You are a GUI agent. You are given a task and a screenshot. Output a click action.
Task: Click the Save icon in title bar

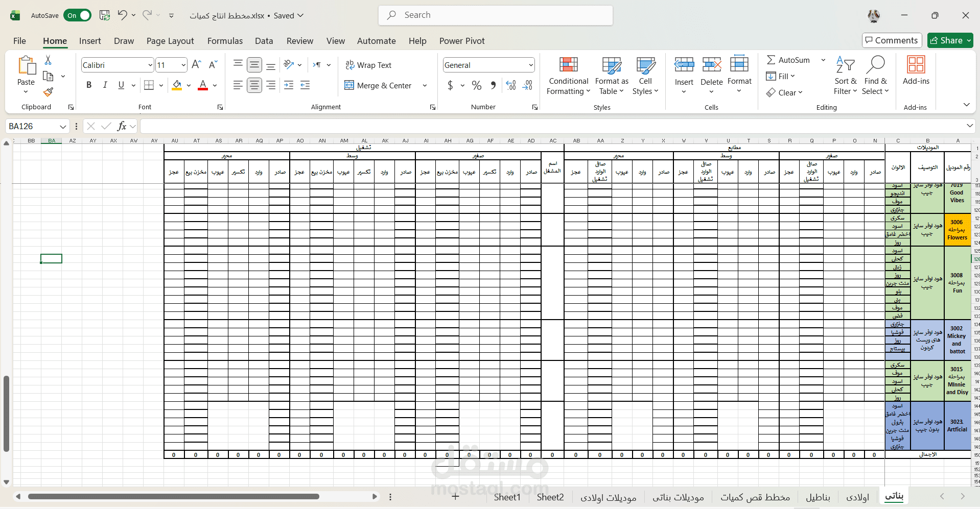(x=105, y=15)
